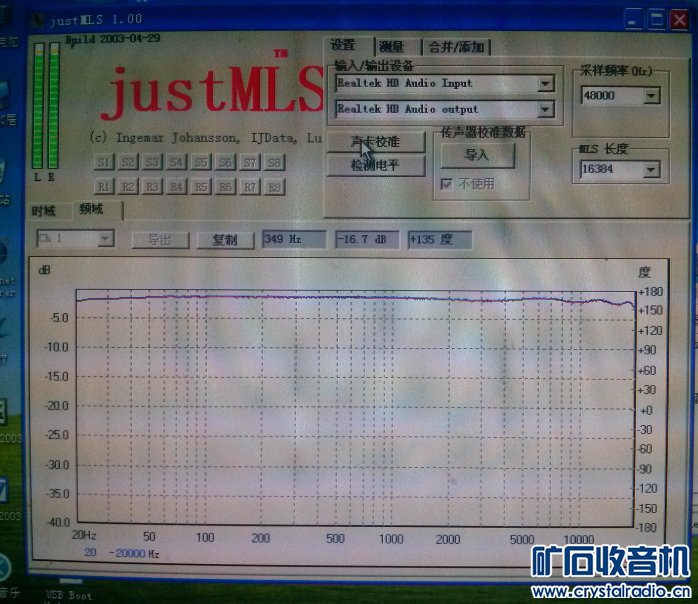Viewport: 698px width, 604px height.
Task: Select the S8 memory slot button
Action: coord(274,163)
